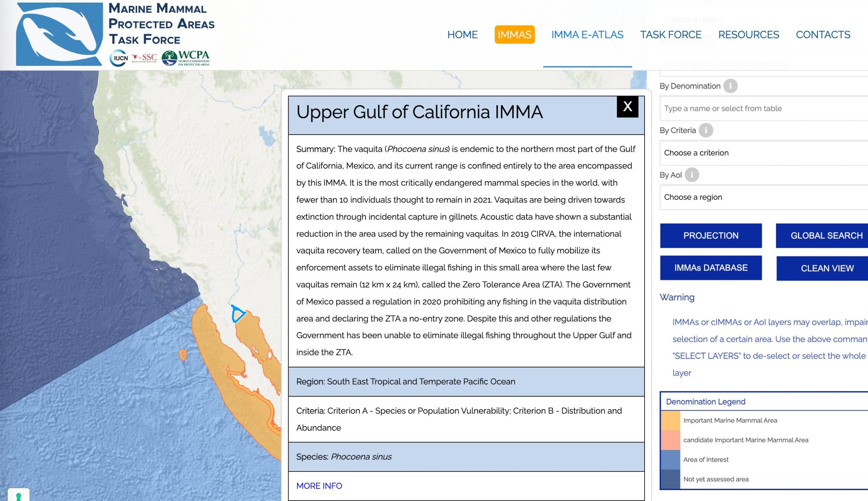Click the info icon next to By AoI
The height and width of the screenshot is (501, 868).
tap(692, 175)
